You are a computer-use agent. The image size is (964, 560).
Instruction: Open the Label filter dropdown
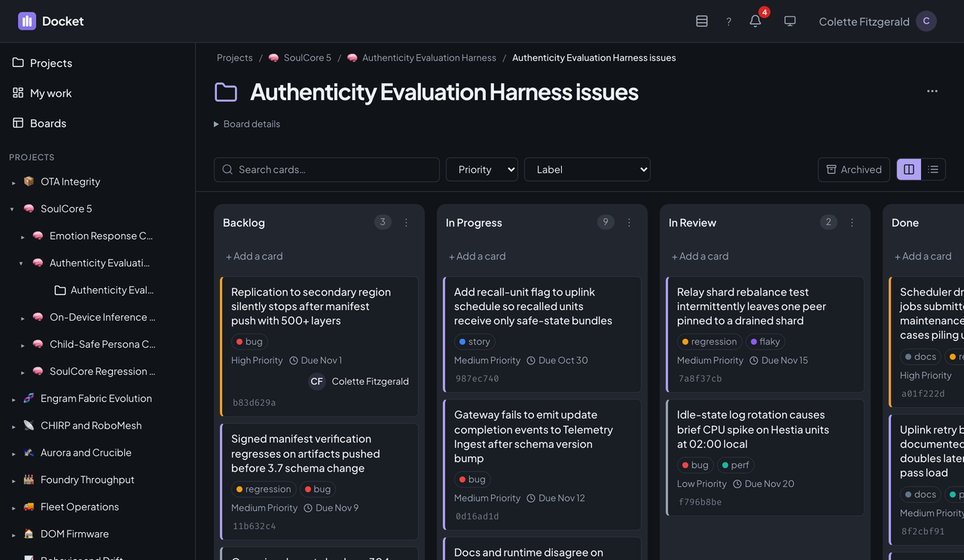click(587, 169)
